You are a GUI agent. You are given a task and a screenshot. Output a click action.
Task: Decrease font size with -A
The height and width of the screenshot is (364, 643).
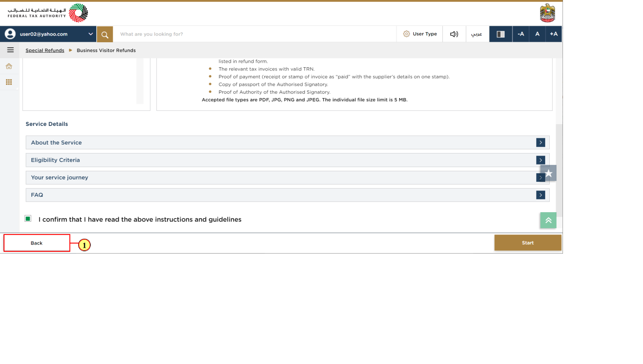tap(521, 34)
